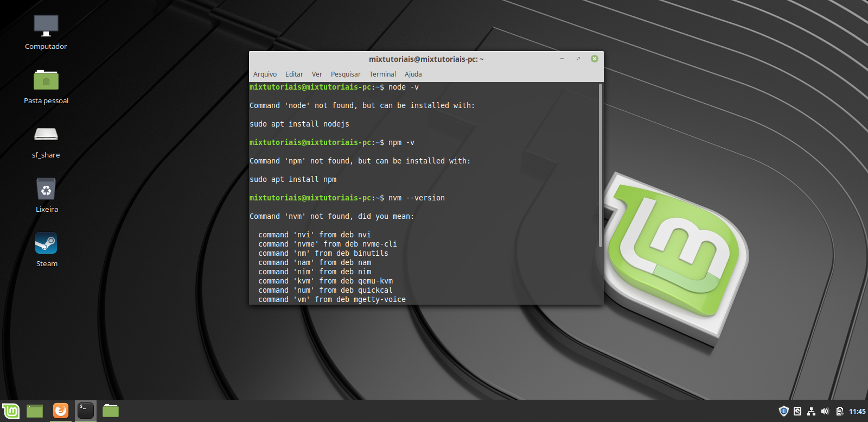Open the Pesquisar menu in terminal
Screen dimensions: 868x422
(x=346, y=74)
